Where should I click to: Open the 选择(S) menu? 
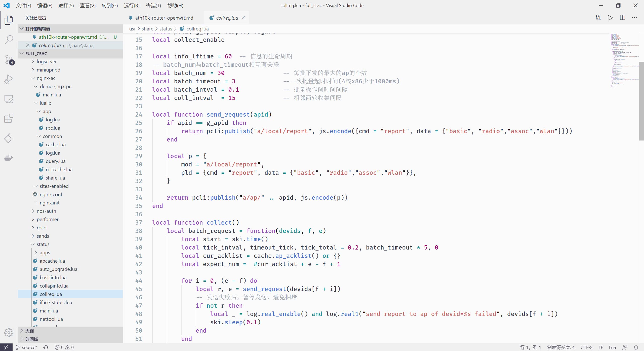(x=66, y=5)
